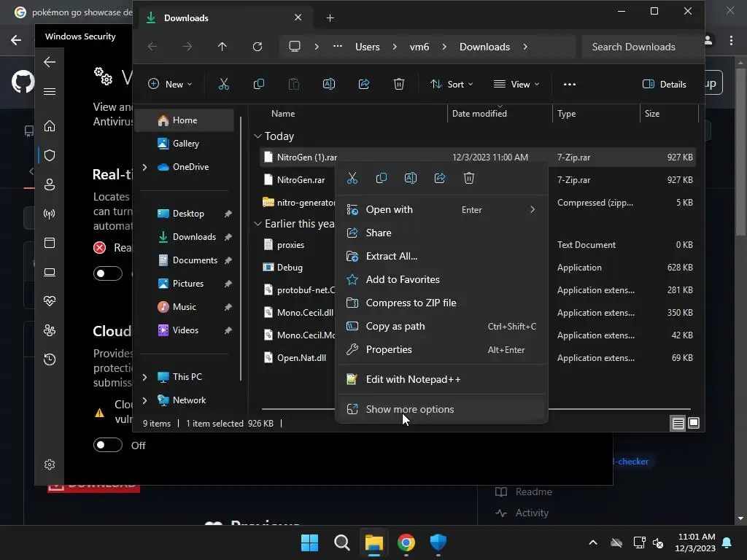The image size is (747, 560).
Task: Open the New dropdown
Action: tap(170, 85)
